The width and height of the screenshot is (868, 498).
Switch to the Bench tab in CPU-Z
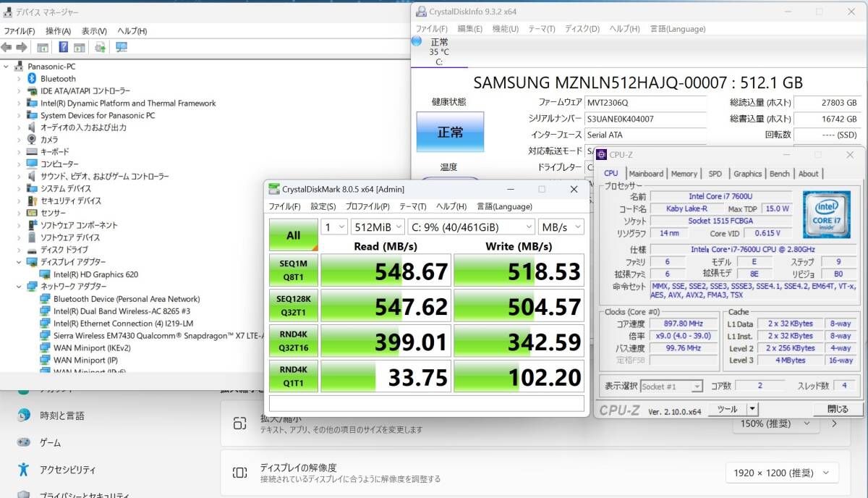(779, 173)
